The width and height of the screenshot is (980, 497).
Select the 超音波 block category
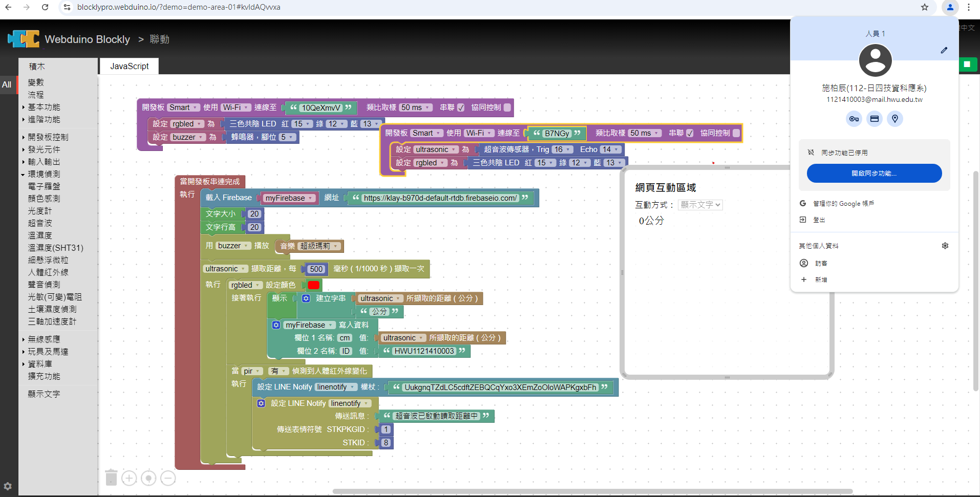[40, 223]
